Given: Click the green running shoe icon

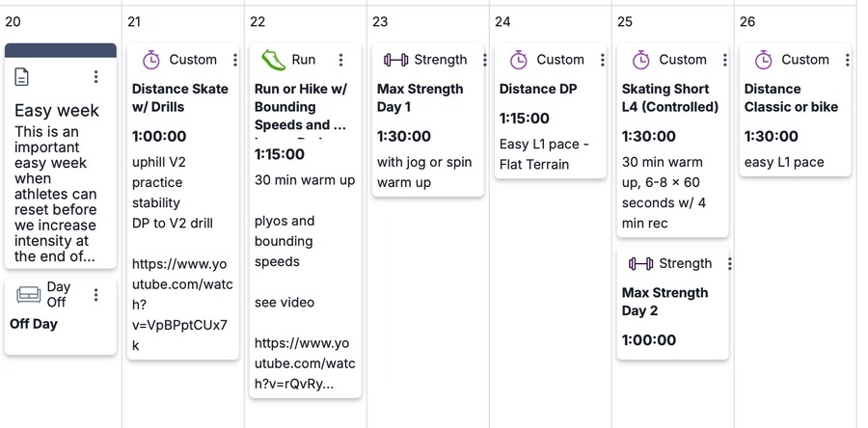Looking at the screenshot, I should 274,60.
